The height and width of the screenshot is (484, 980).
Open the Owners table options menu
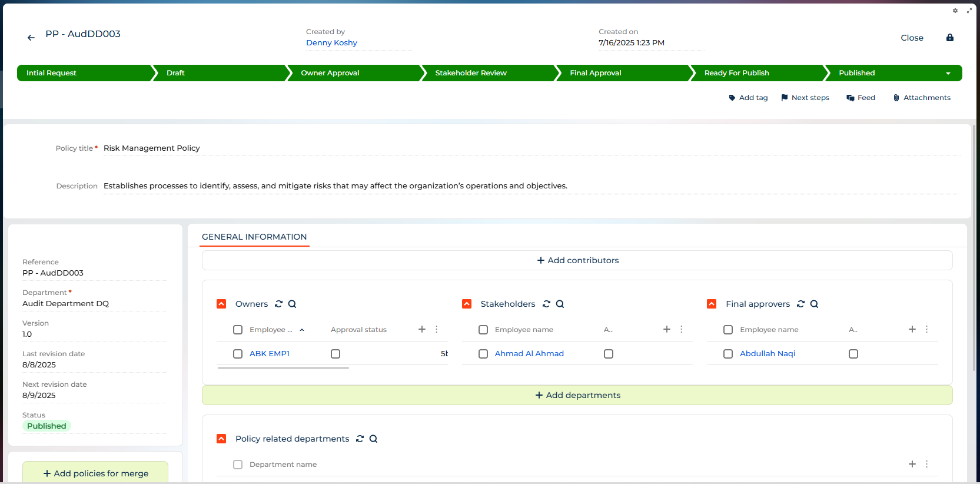pos(436,329)
